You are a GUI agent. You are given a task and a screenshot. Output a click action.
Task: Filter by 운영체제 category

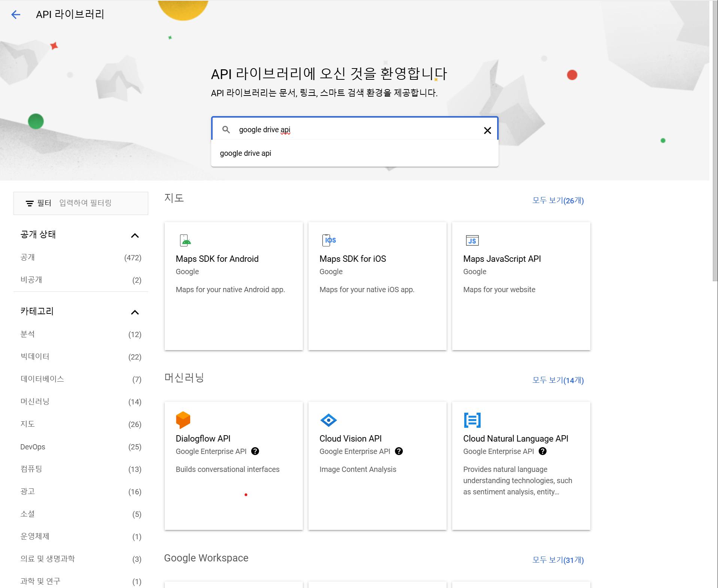tap(81, 537)
